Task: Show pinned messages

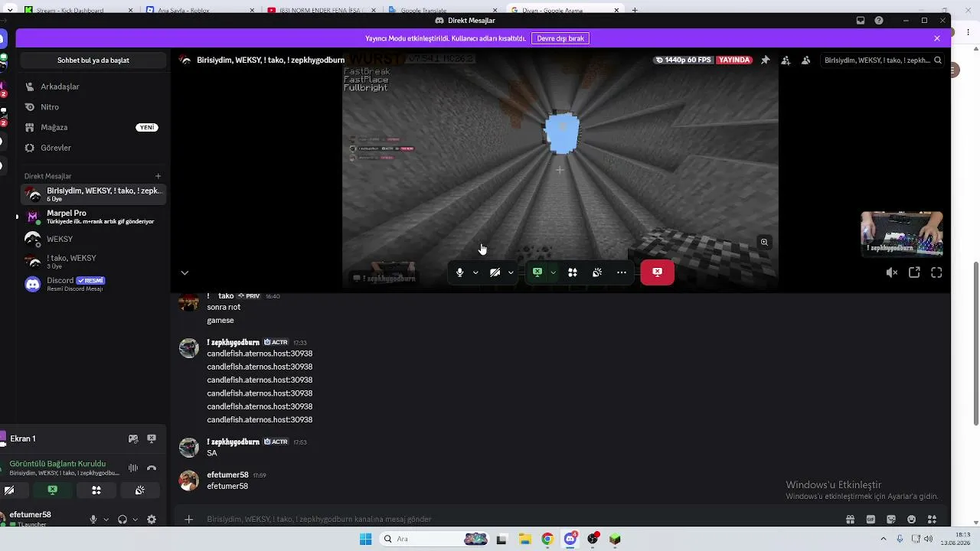Action: click(x=765, y=60)
